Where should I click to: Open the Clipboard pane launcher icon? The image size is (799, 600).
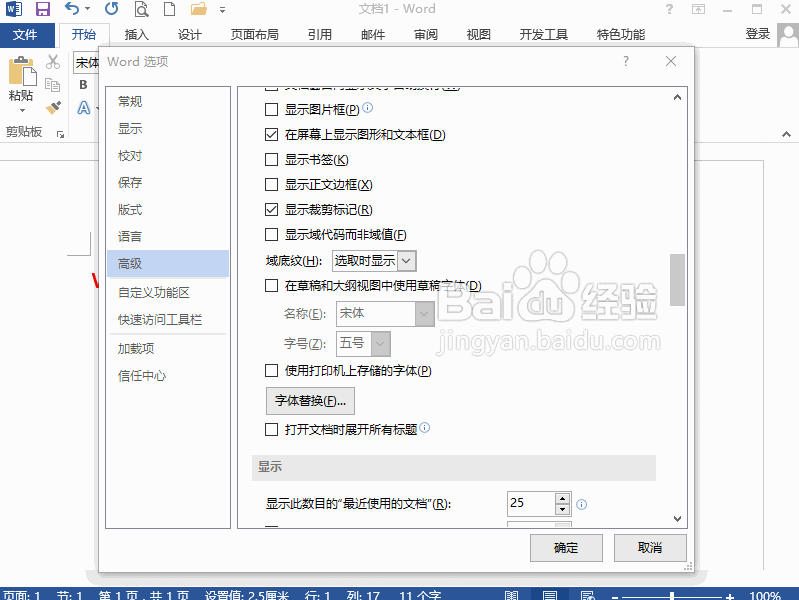pyautogui.click(x=61, y=135)
